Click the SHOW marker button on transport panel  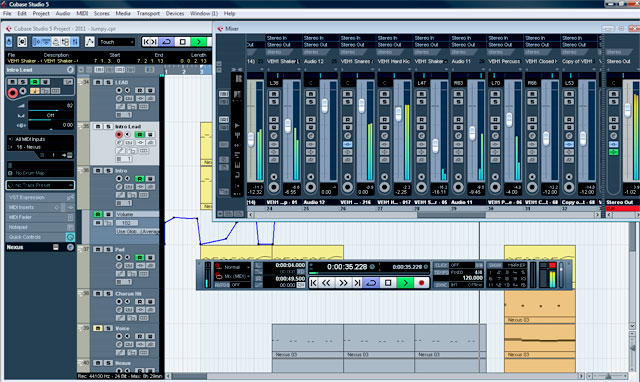point(495,265)
